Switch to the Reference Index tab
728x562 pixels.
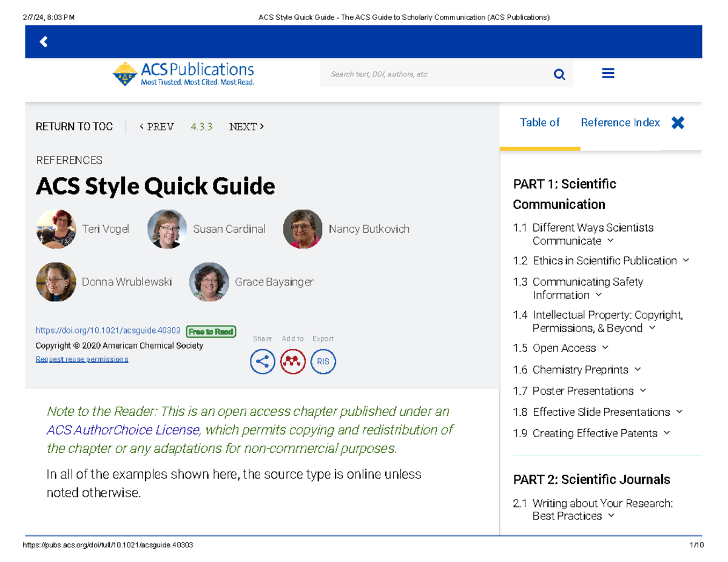619,122
